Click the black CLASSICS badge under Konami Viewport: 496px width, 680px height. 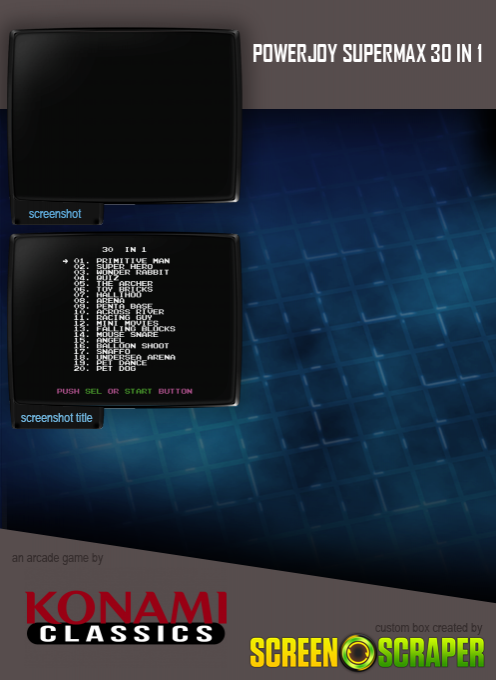click(x=126, y=634)
